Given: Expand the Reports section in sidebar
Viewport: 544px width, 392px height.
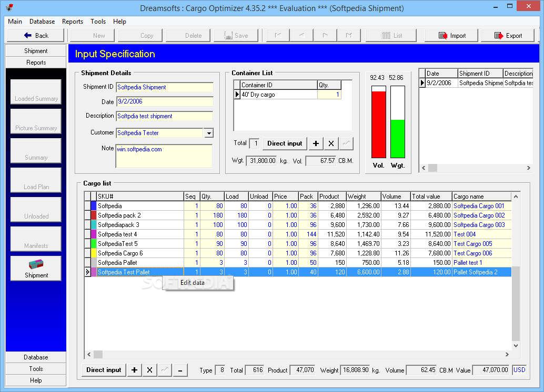Looking at the screenshot, I should [x=36, y=63].
